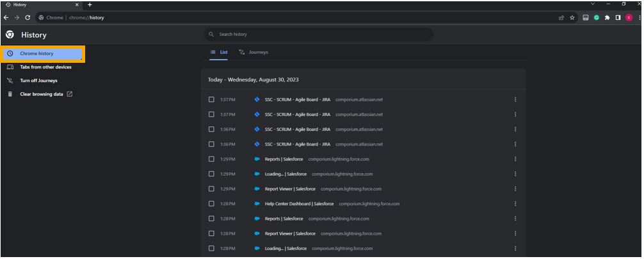644x259 pixels.
Task: Click the domain text on Help Center Dashboard row
Action: coord(369,203)
